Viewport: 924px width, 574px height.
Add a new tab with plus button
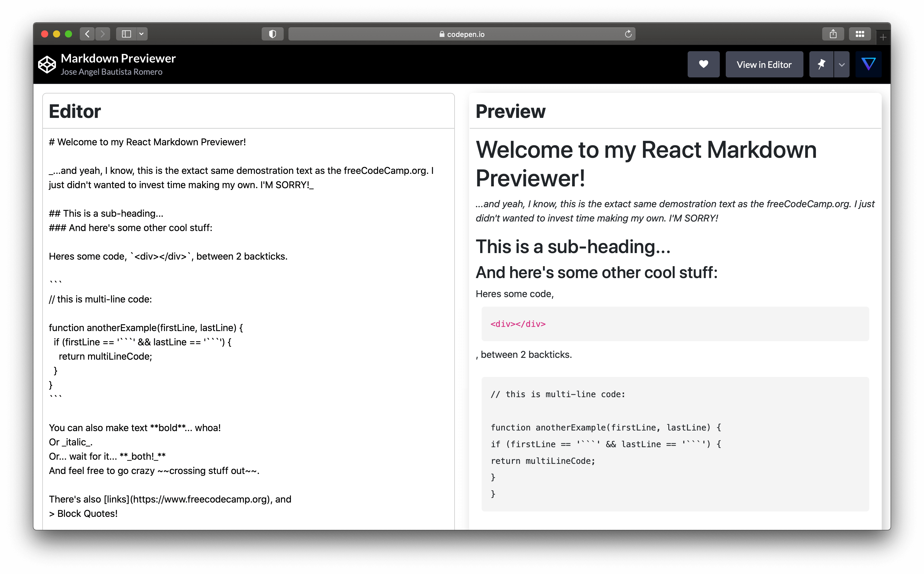click(x=883, y=37)
